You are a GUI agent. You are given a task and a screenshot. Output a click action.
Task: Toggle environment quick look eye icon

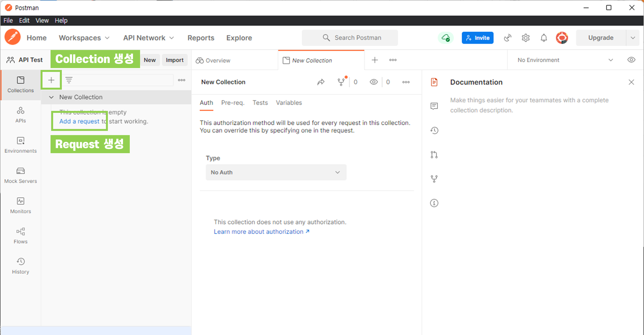click(x=631, y=60)
